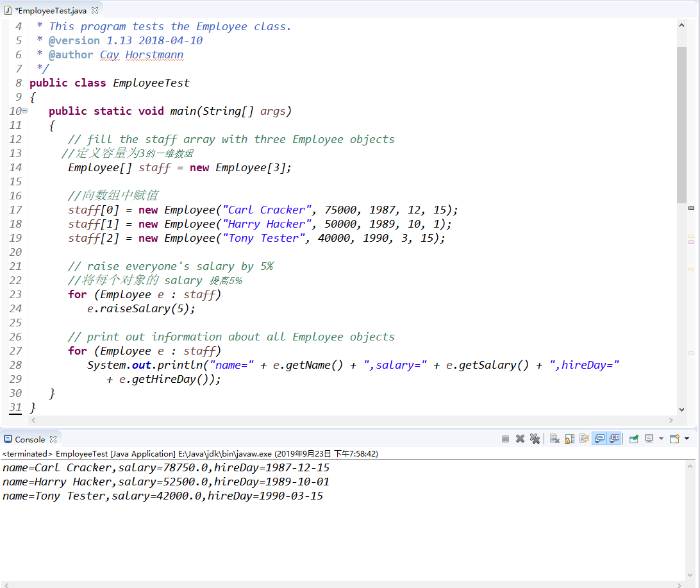Click the author name 'Horstmann' in the comment
The image size is (700, 588).
click(154, 55)
